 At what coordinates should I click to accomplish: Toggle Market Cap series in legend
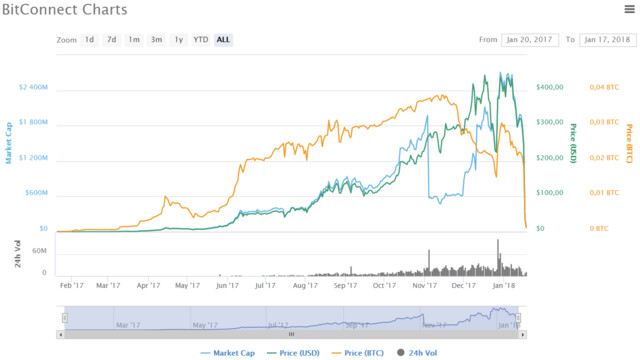pos(228,353)
